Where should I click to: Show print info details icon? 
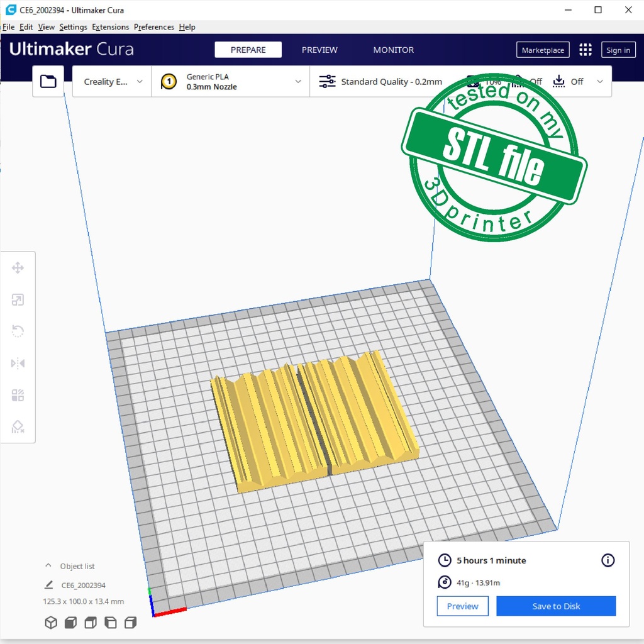608,560
